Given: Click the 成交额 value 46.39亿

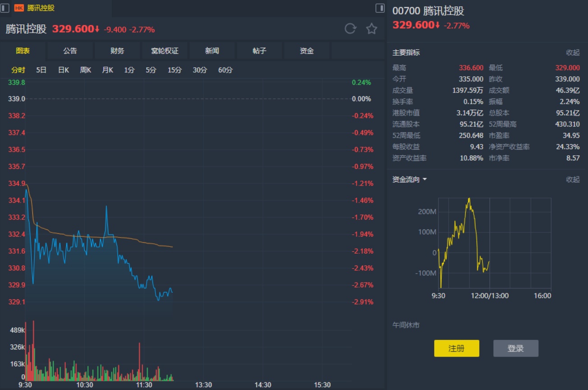Looking at the screenshot, I should tap(568, 90).
